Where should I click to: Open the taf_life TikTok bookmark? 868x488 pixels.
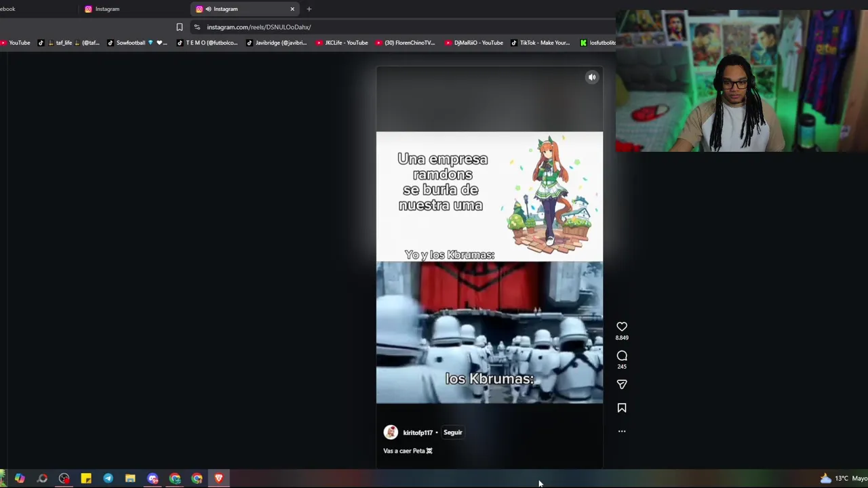click(x=68, y=43)
